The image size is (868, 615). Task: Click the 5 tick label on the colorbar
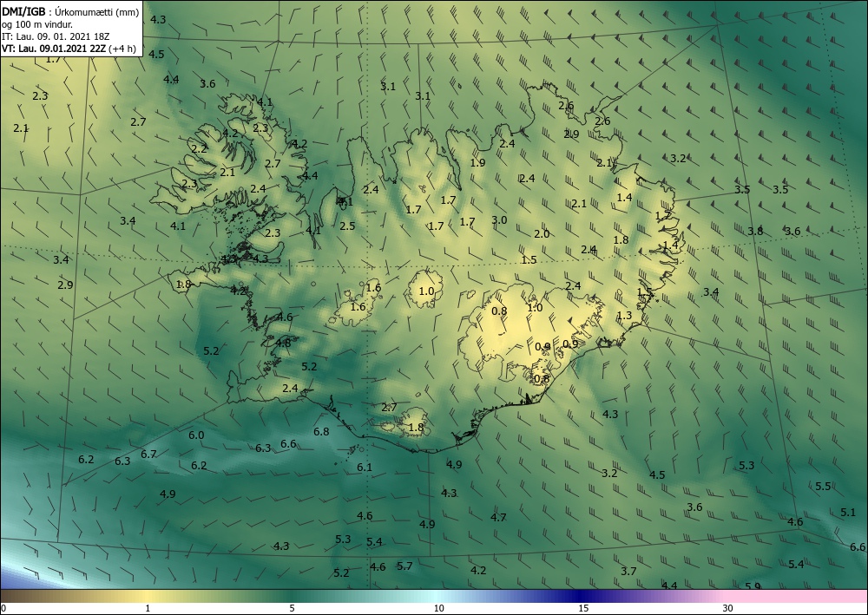click(x=292, y=609)
